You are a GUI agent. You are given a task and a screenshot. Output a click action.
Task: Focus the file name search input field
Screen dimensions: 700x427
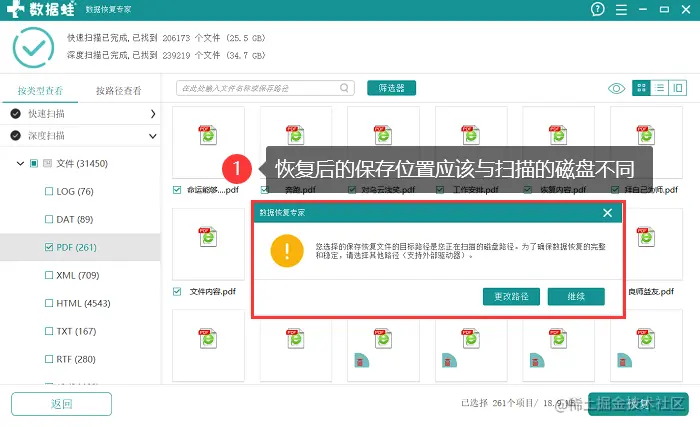tap(265, 88)
